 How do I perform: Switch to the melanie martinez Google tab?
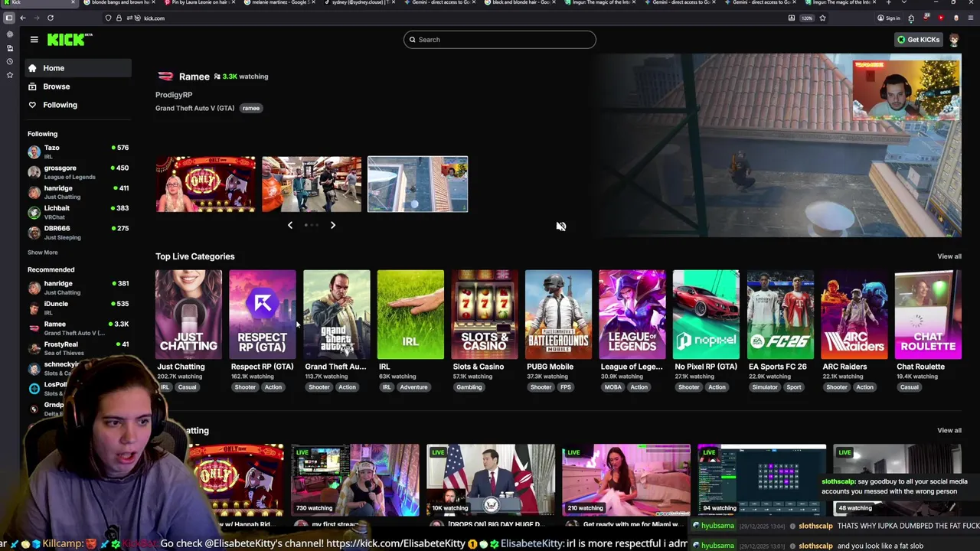[280, 3]
